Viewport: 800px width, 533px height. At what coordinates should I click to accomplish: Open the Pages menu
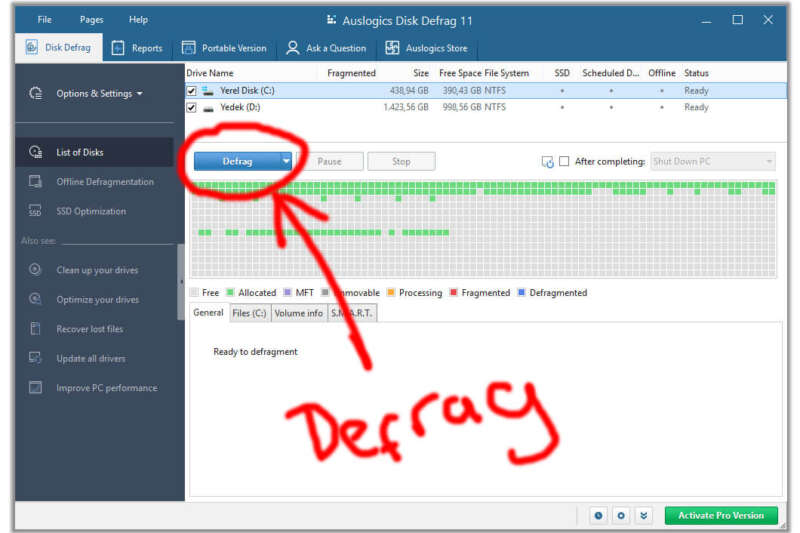coord(91,19)
